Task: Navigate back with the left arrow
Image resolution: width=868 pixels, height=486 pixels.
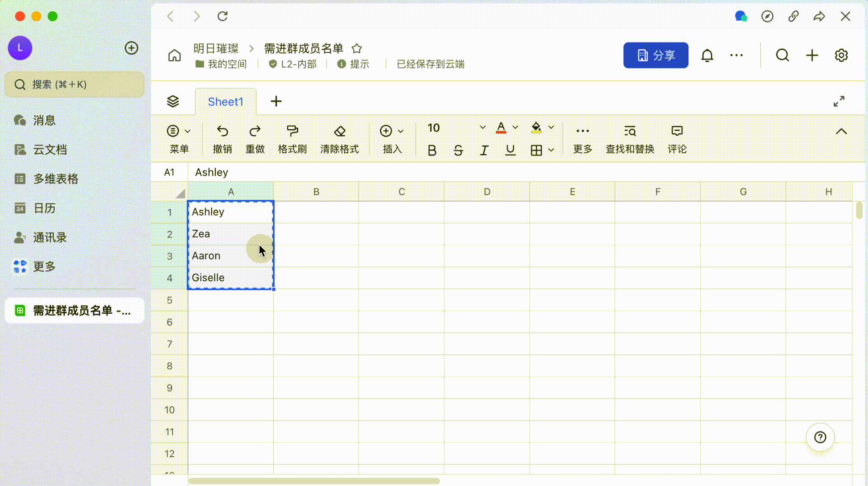Action: (171, 17)
